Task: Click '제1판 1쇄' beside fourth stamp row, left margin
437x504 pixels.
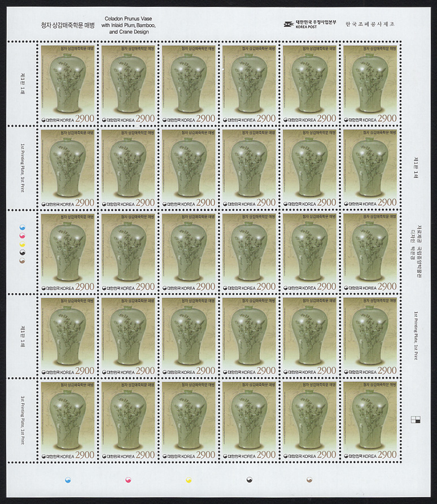Action: [x=23, y=337]
